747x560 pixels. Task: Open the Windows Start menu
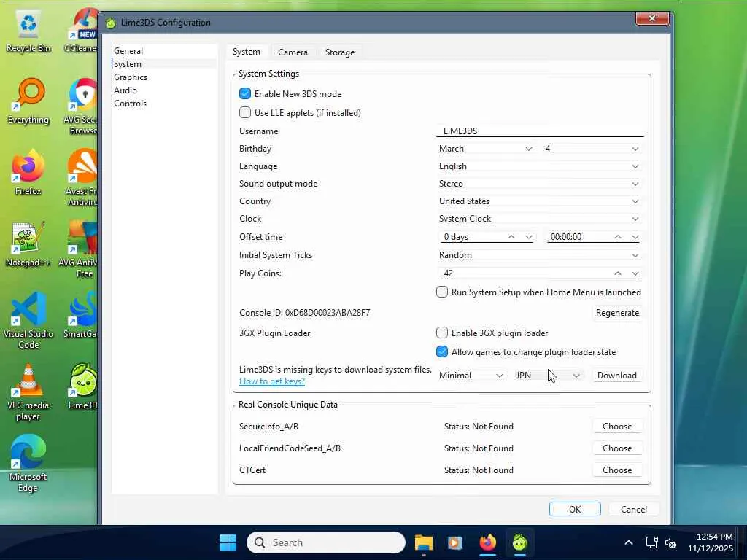click(x=228, y=542)
